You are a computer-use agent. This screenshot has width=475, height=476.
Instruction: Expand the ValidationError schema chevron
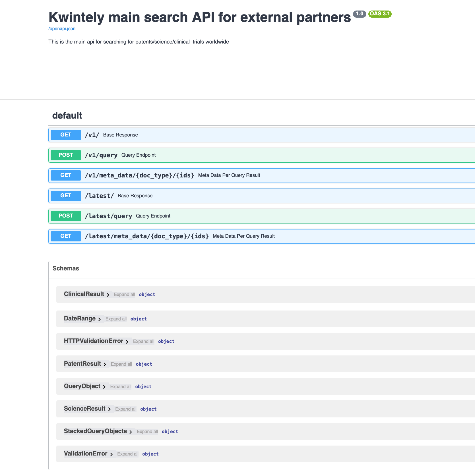pos(111,454)
